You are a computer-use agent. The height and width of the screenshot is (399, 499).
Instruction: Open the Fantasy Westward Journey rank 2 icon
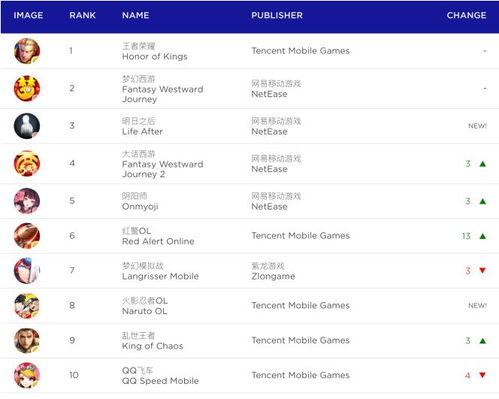27,88
